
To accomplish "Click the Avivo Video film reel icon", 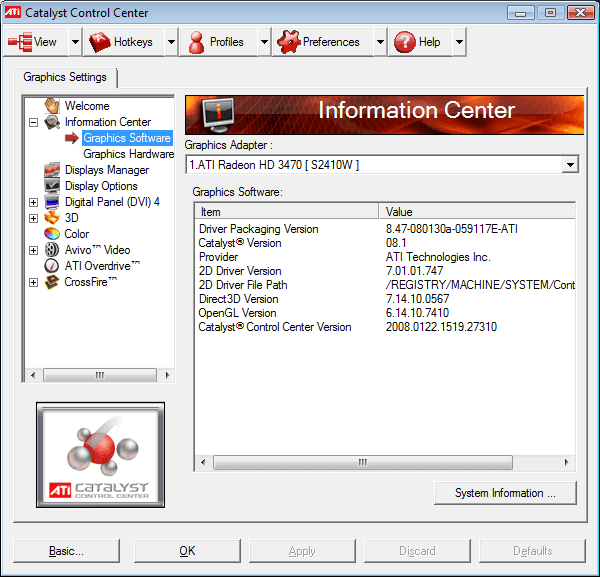I will (52, 250).
